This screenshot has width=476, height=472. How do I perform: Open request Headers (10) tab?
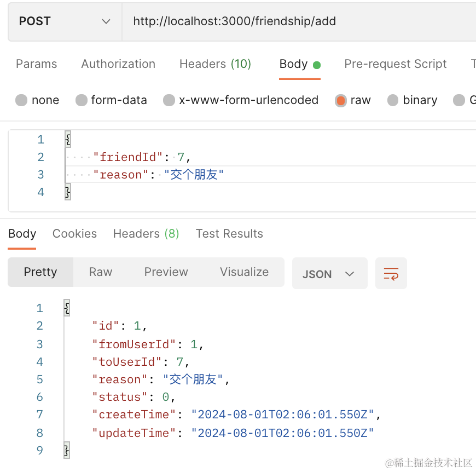tap(215, 64)
